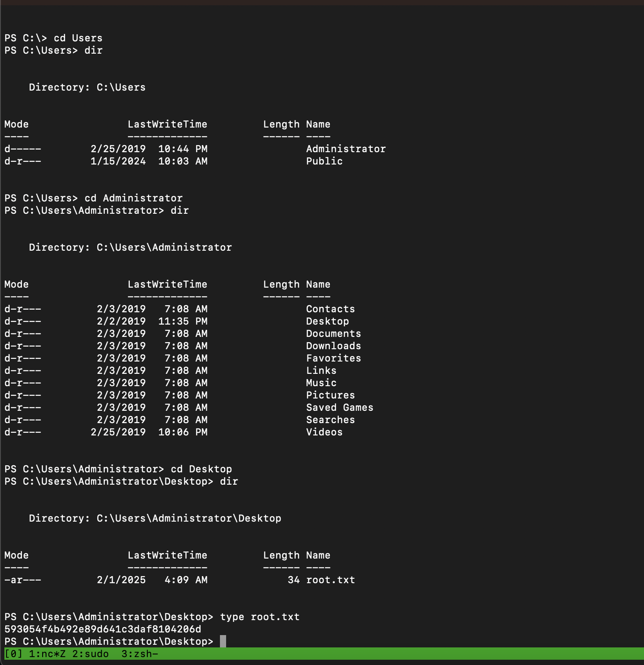Click the Favorites directory entry
Viewport: 644px width, 665px height.
click(333, 358)
